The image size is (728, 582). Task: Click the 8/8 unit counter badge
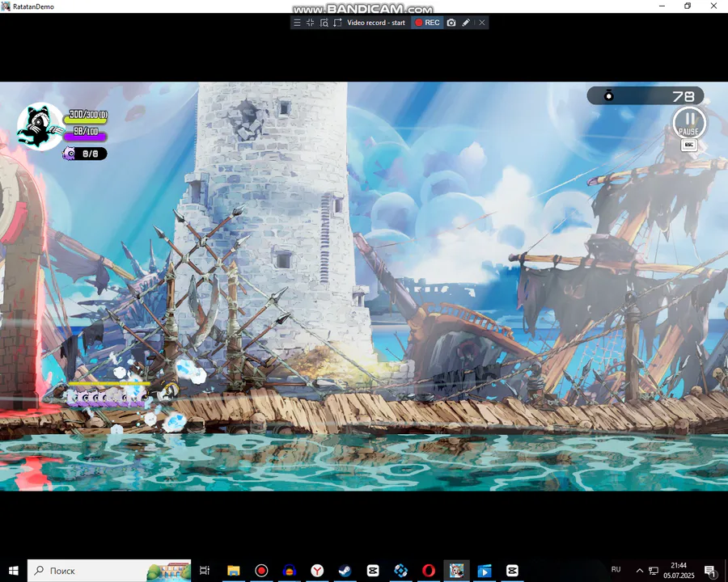coord(85,154)
